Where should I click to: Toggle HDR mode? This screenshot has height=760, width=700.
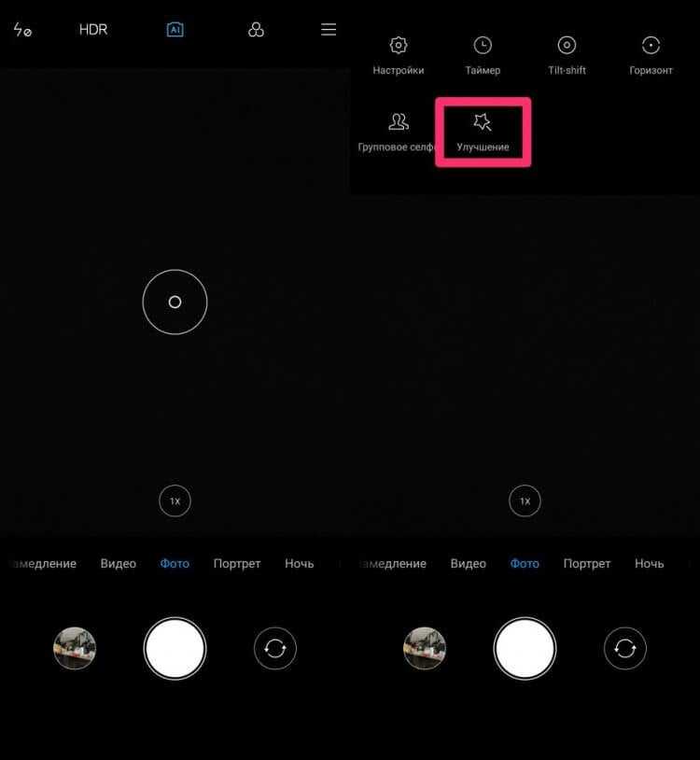pyautogui.click(x=93, y=30)
